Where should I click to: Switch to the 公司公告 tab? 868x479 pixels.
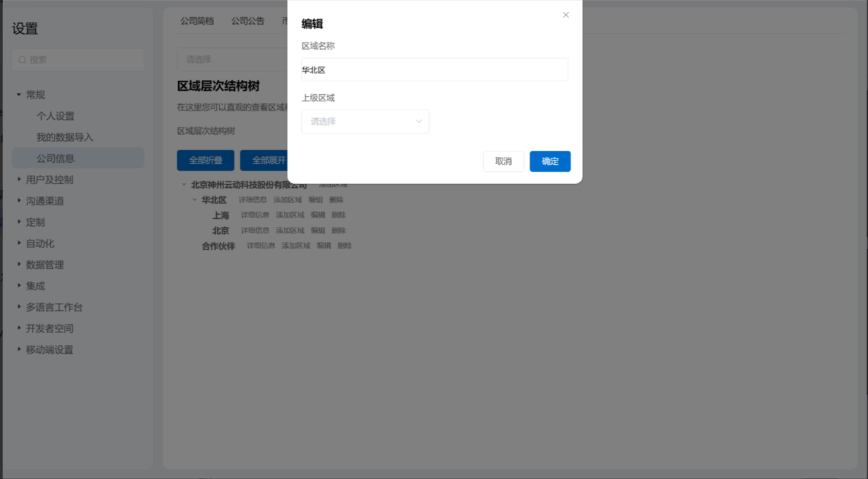(248, 21)
